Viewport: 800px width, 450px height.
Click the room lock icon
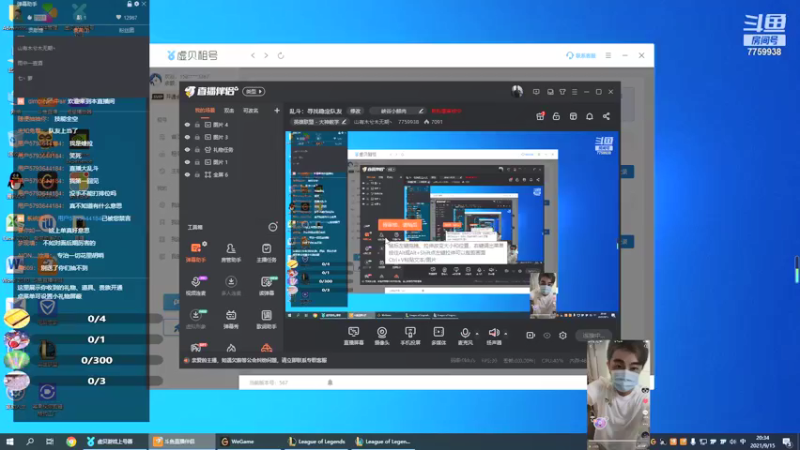tap(556, 116)
